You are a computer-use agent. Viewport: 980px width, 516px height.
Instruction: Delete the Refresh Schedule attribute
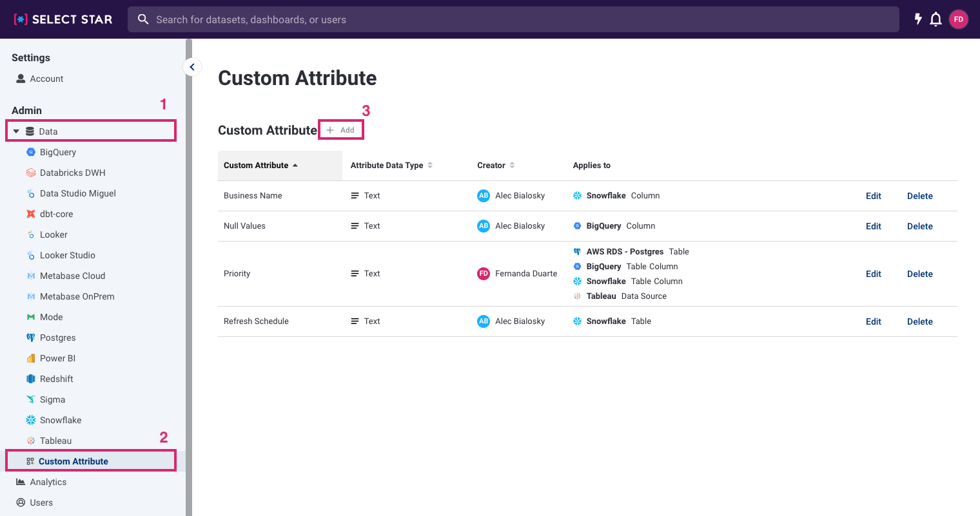click(919, 321)
